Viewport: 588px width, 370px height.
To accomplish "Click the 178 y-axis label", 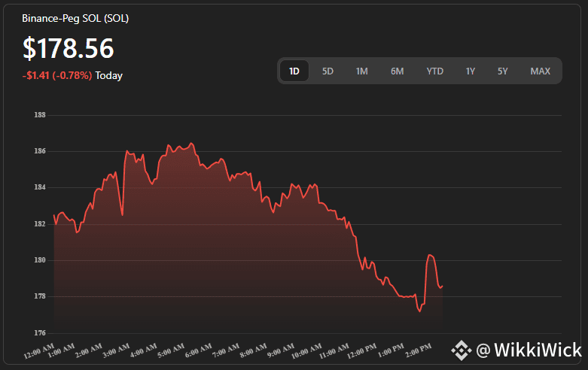I will [40, 296].
